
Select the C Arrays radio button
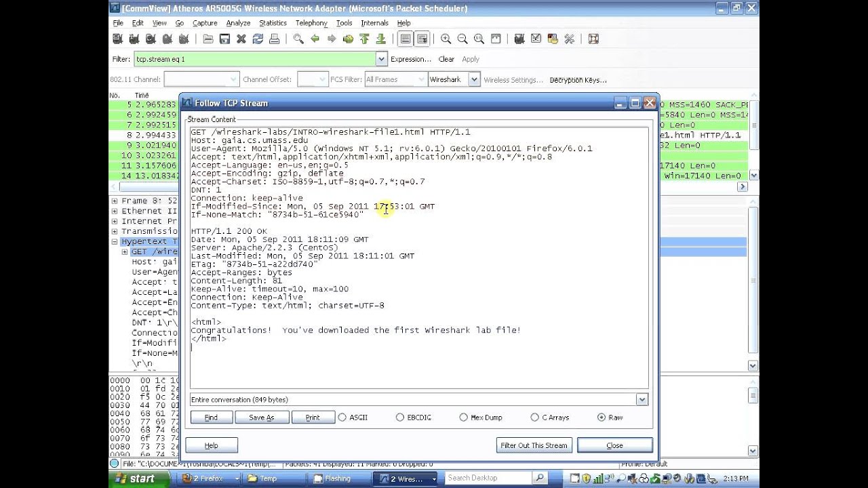[x=535, y=418]
